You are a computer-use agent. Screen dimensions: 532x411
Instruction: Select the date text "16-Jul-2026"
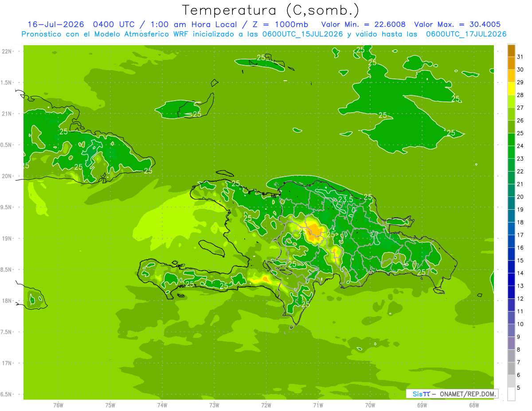point(56,24)
